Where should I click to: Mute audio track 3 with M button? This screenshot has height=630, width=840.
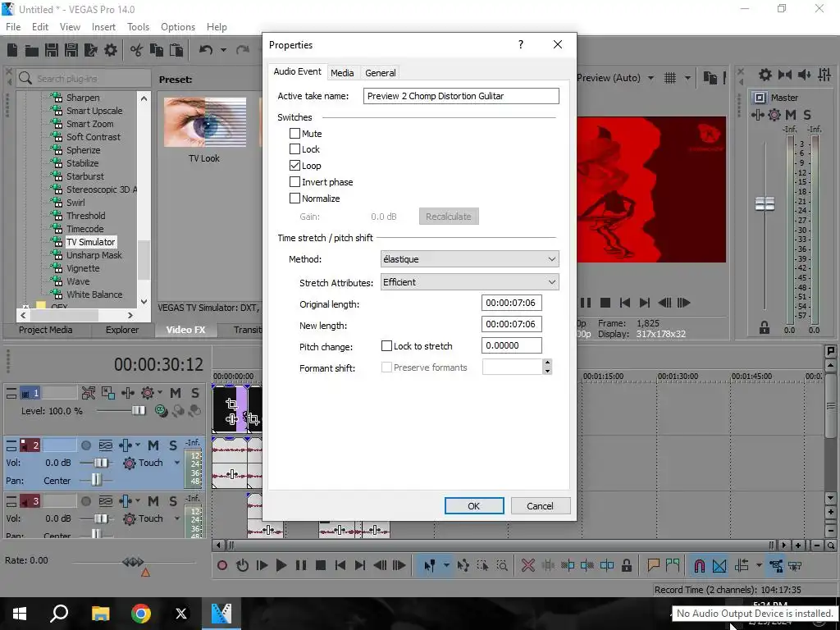tap(153, 501)
